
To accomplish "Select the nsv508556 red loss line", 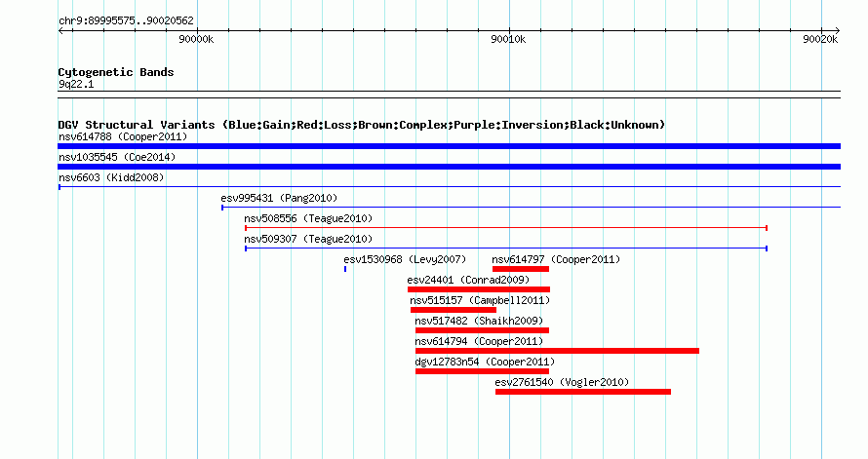I will pos(506,228).
